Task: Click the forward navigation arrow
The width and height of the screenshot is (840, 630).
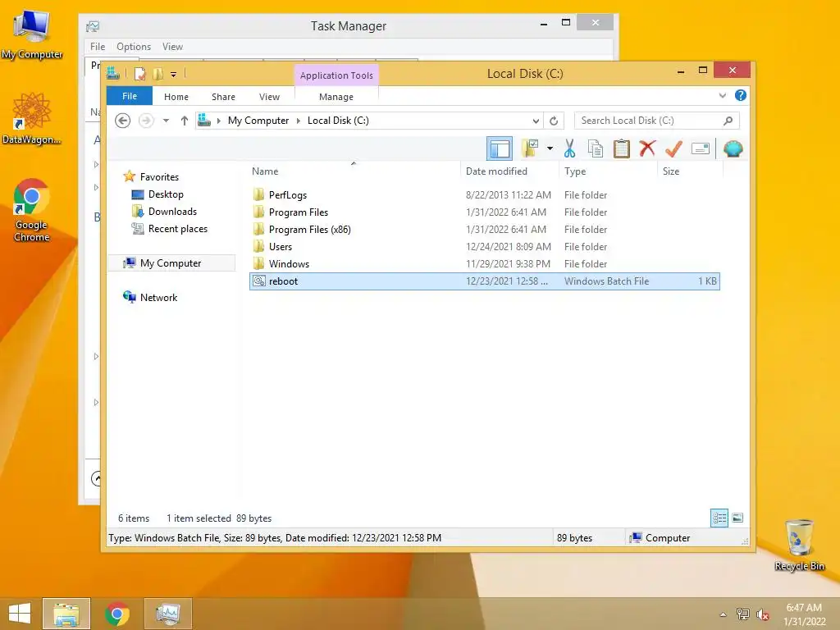Action: click(x=146, y=121)
